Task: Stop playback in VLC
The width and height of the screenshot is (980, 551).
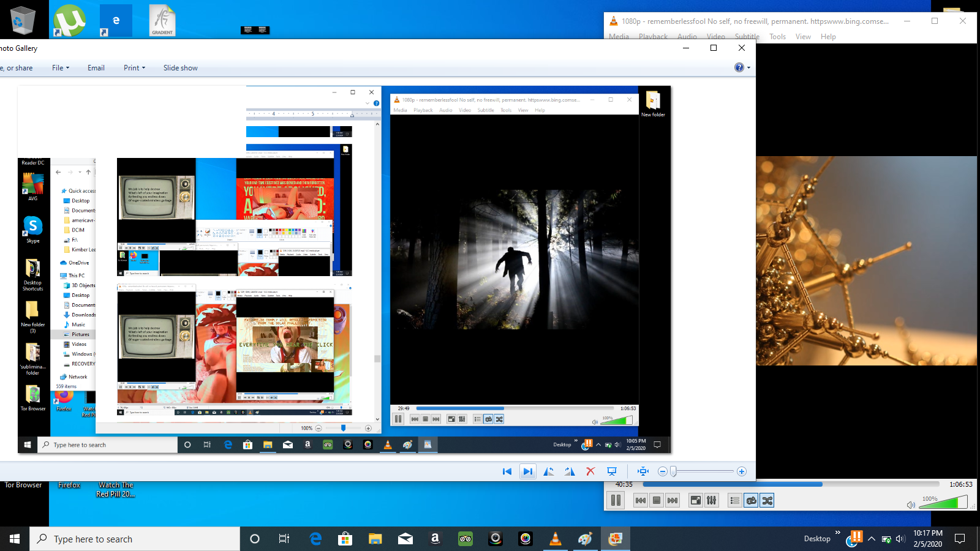Action: (657, 500)
